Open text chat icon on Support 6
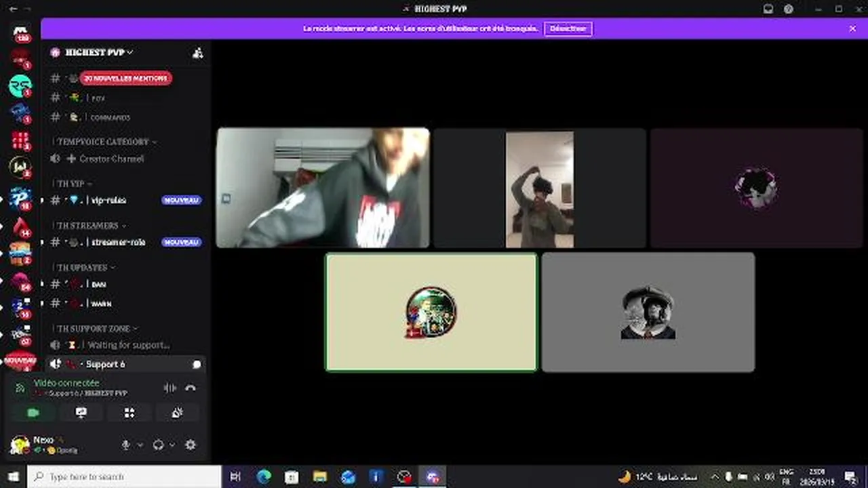Viewport: 868px width, 488px height. (x=197, y=364)
